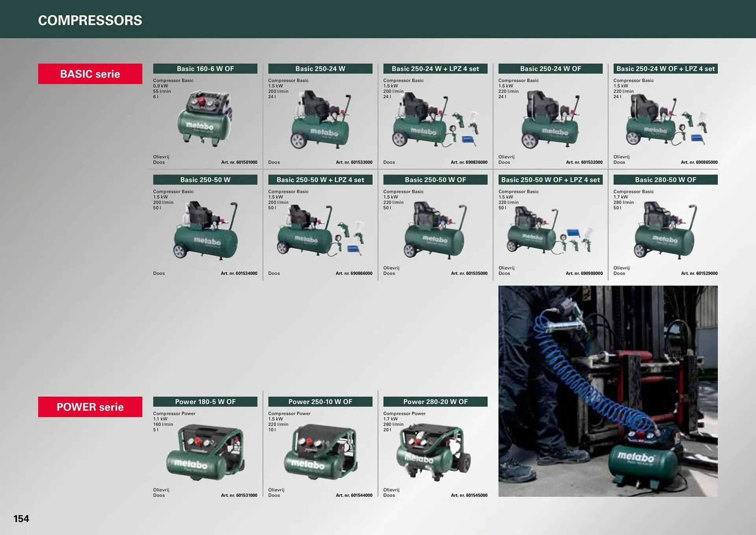Image resolution: width=756 pixels, height=535 pixels.
Task: Click the Basic 250-24 W + LPZ 4 set banner
Action: [435, 69]
